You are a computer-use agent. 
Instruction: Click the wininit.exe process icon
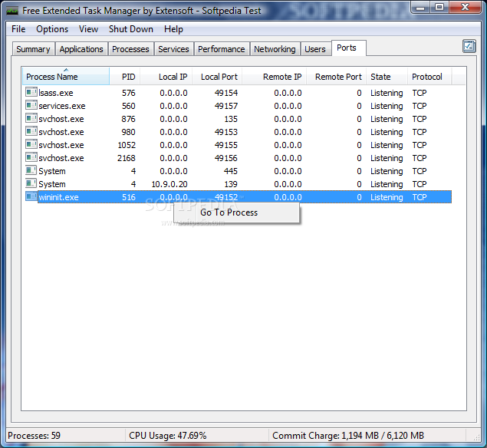coord(31,196)
